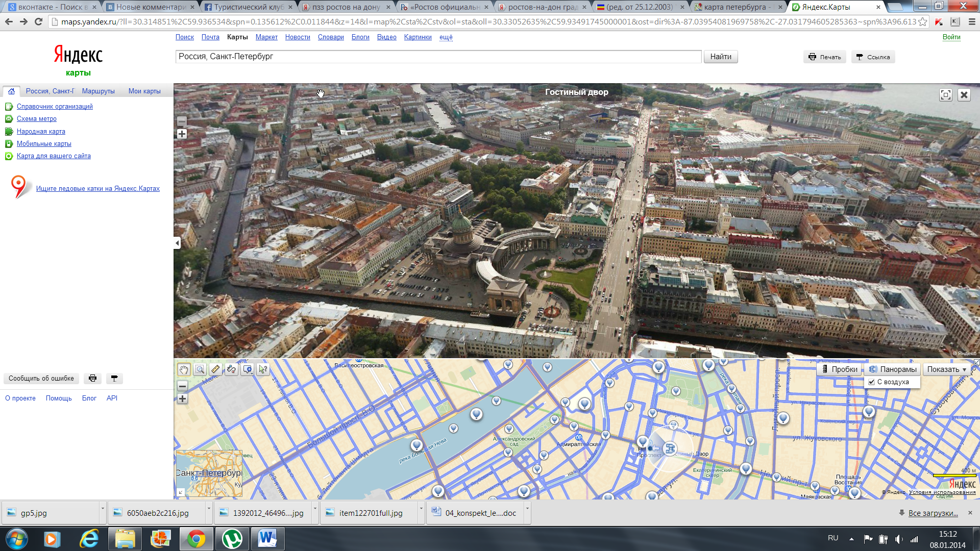This screenshot has height=551, width=980.
Task: Zoom out the aerial panorama view
Action: [182, 121]
